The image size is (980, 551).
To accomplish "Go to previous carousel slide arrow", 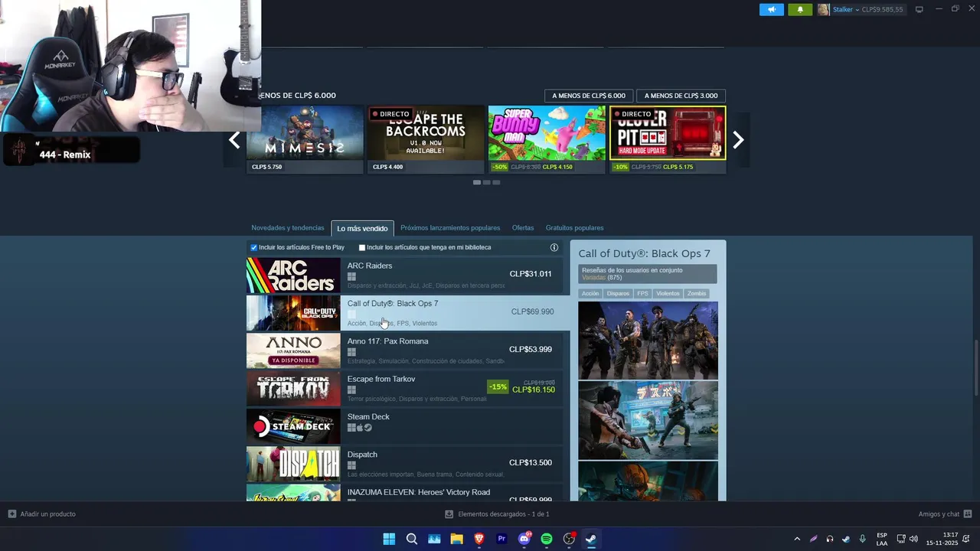I will 234,140.
